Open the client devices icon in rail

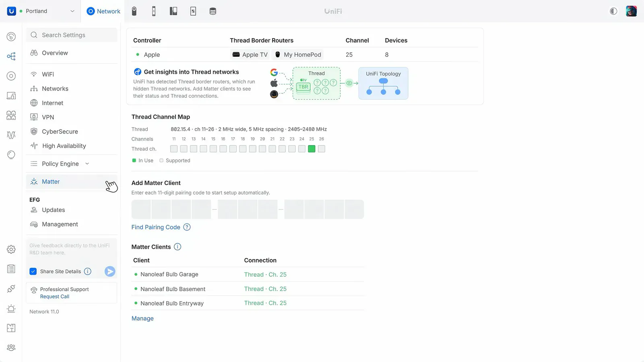tap(11, 96)
